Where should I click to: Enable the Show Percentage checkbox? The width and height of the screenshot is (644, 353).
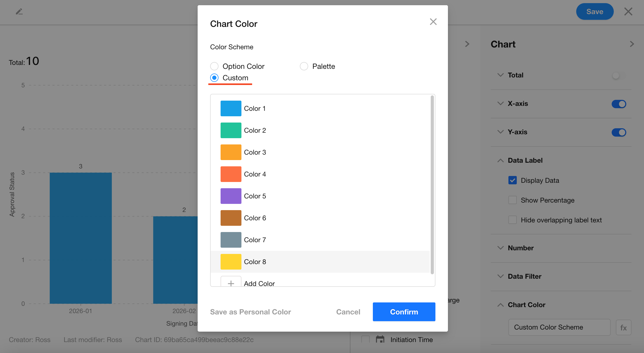tap(513, 200)
